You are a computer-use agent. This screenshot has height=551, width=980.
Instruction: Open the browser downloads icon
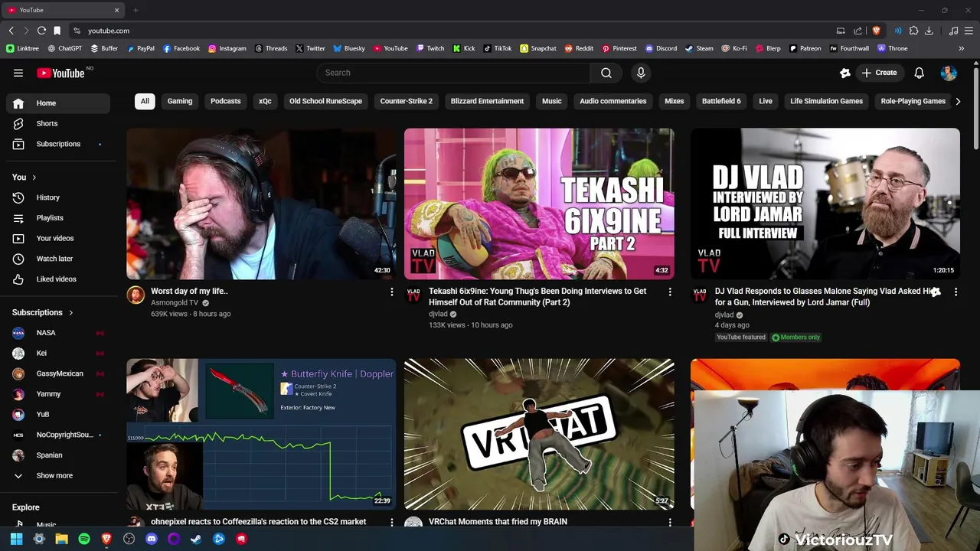(929, 31)
